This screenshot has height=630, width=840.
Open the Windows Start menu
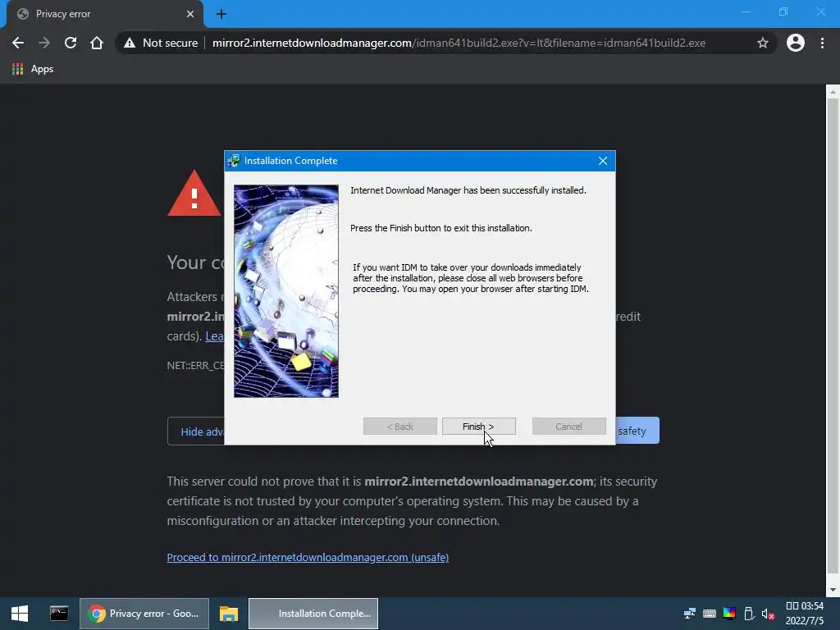[x=20, y=614]
